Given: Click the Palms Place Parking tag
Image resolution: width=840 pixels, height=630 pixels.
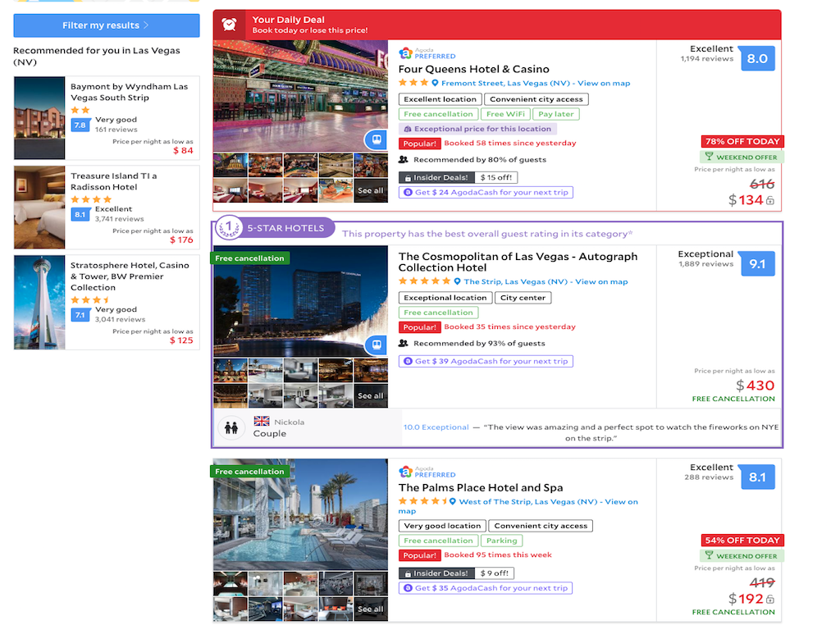Looking at the screenshot, I should [501, 541].
